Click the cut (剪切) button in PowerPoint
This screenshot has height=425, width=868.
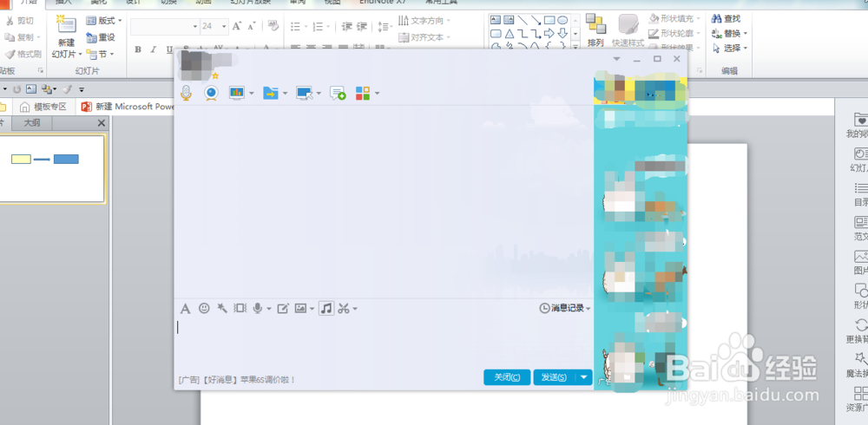click(19, 21)
